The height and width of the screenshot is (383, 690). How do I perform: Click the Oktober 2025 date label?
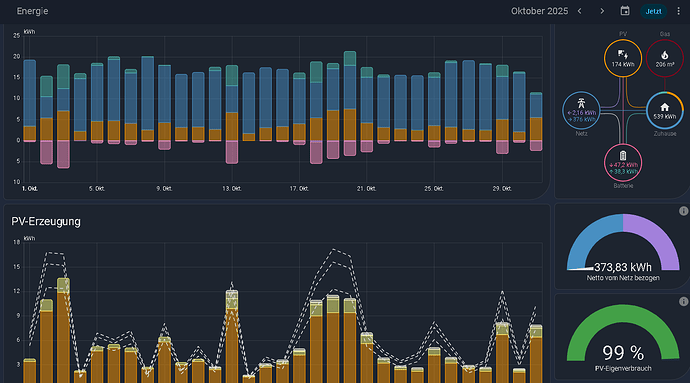point(539,11)
